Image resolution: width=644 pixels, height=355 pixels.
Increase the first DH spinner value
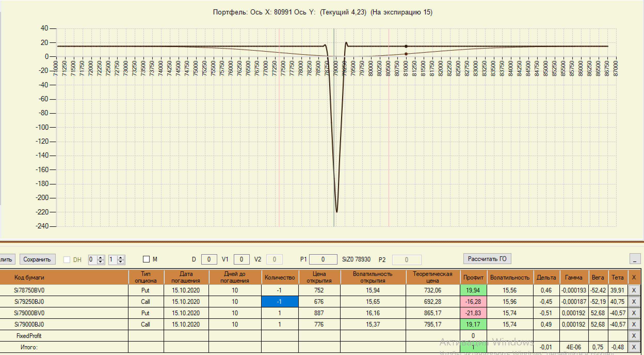(x=101, y=258)
